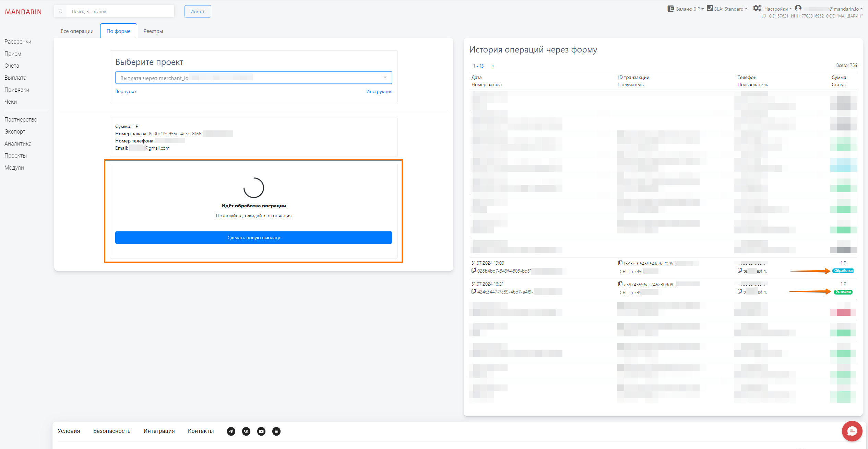
Task: Copy order number 028b4bd7 via copy icon
Action: 474,270
